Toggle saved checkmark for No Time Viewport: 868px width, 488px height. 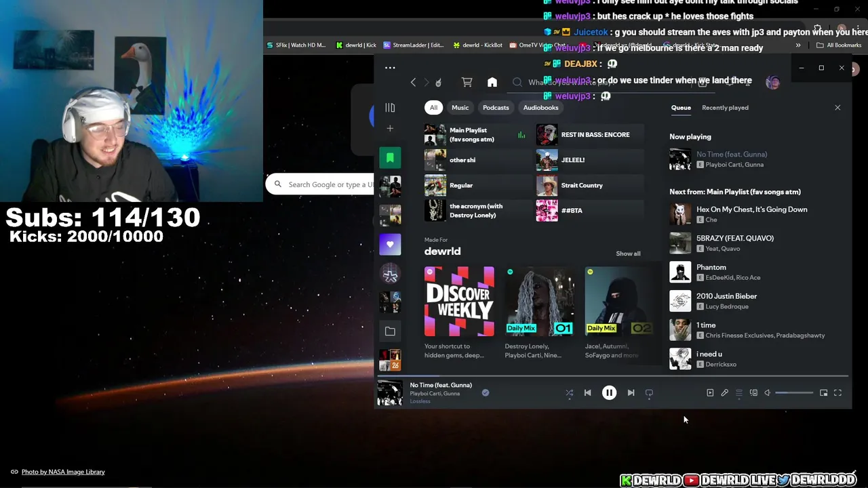coord(486,392)
